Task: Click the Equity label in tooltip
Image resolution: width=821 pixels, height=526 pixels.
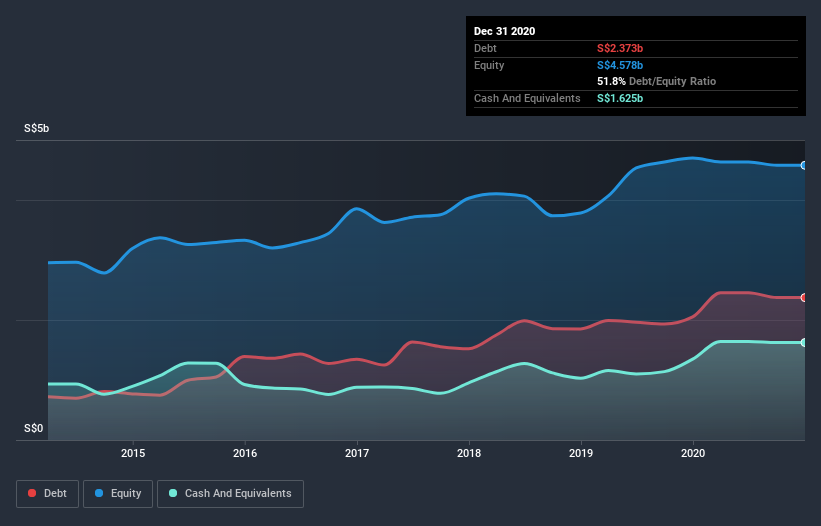Action: click(489, 65)
